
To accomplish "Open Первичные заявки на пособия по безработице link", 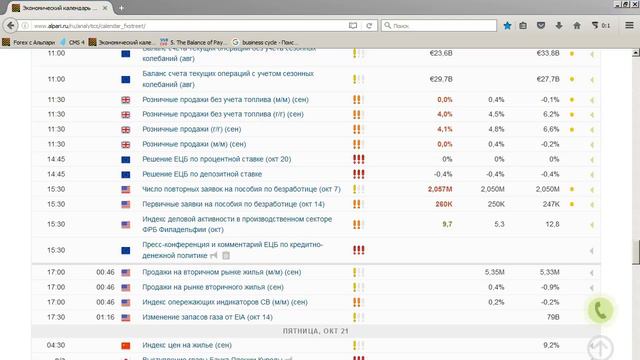I will pos(233,204).
